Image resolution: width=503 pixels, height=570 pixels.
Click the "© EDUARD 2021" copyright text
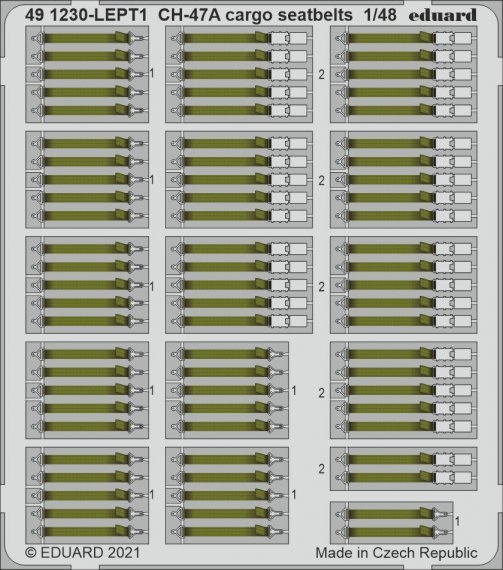tap(83, 553)
